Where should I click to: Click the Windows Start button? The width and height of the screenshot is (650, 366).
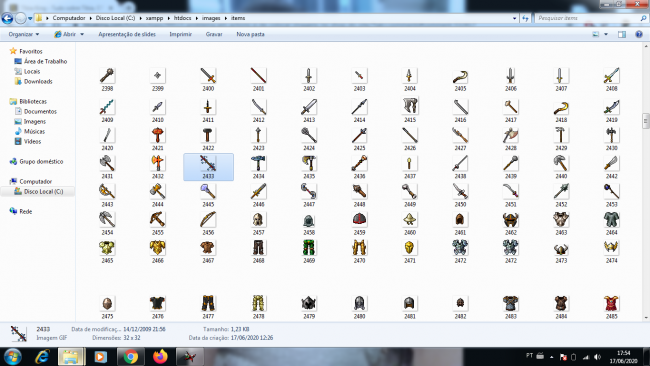(x=12, y=356)
